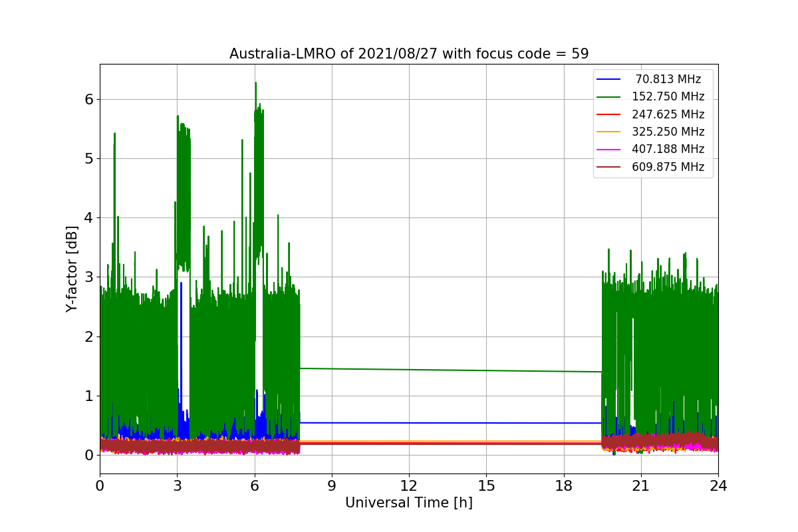Click the y-axis tick label 4
The width and height of the screenshot is (798, 532).
[x=88, y=218]
